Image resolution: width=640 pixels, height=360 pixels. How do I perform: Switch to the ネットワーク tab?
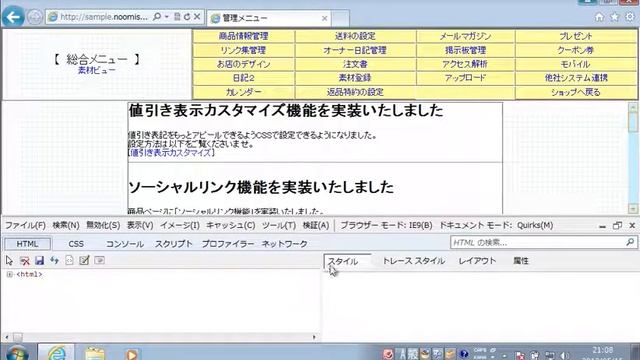pos(284,244)
